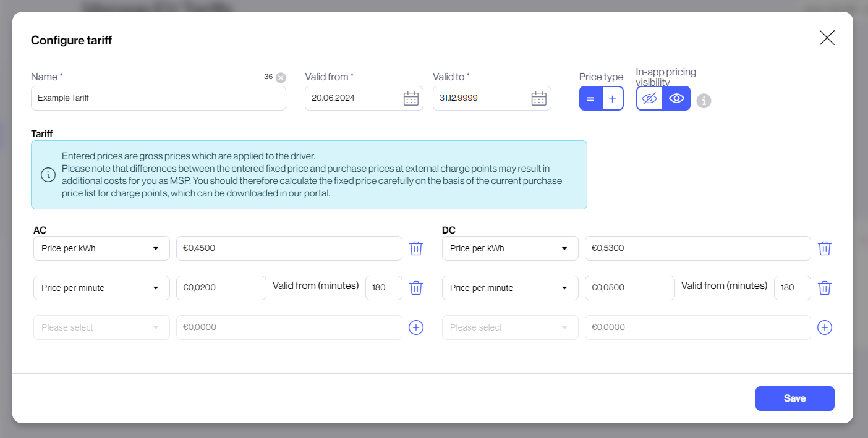This screenshot has height=438, width=868.
Task: Open the Valid to calendar picker
Action: coord(538,98)
